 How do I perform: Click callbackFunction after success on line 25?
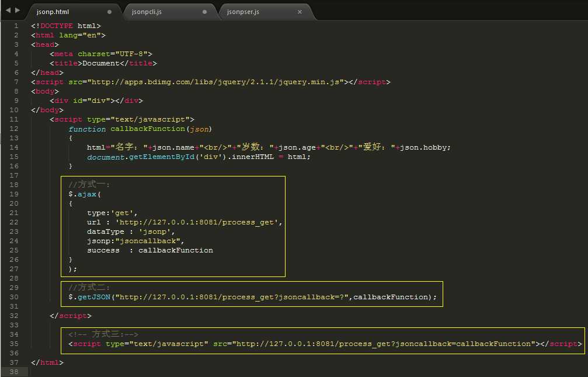point(176,251)
